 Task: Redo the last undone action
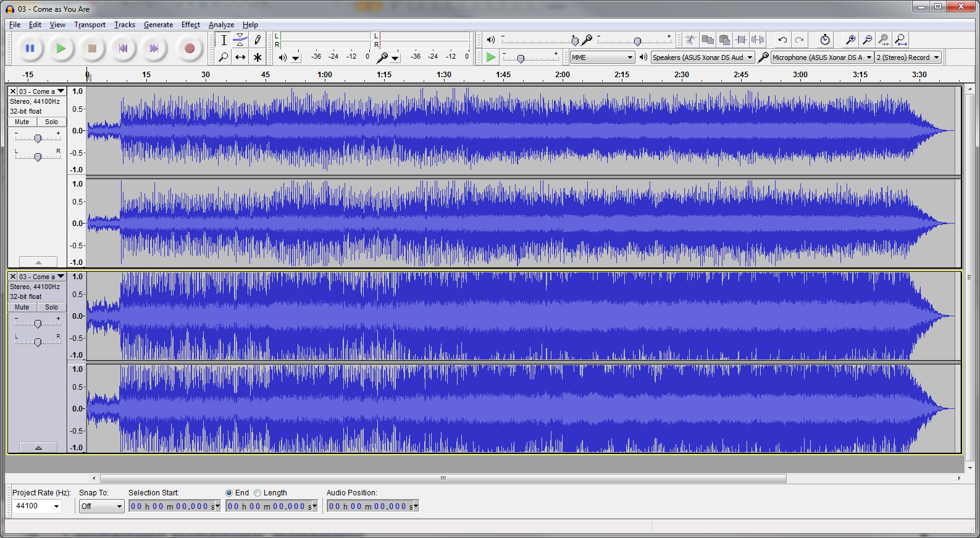click(799, 40)
